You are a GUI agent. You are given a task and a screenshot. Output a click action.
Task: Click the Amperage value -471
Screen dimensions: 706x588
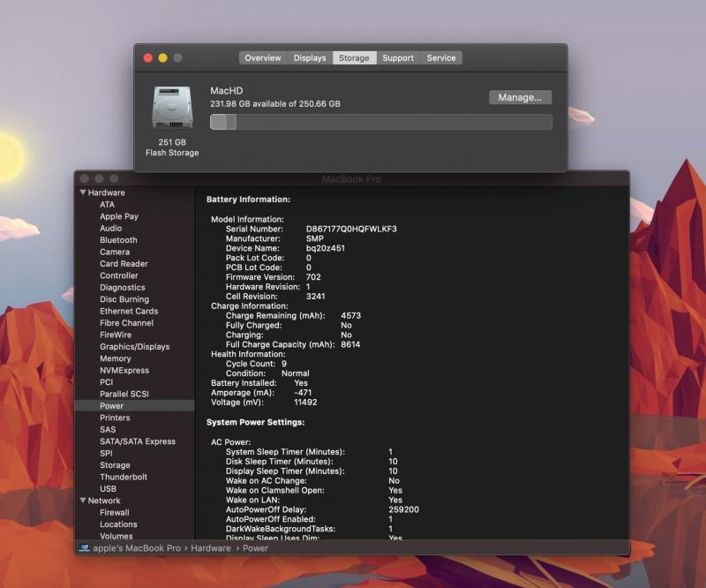click(x=303, y=393)
